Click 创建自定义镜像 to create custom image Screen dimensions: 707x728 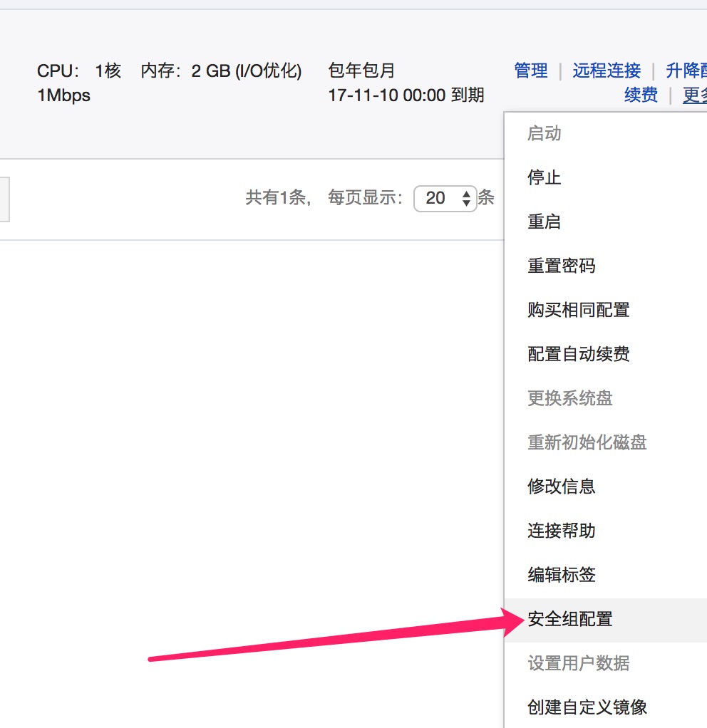pyautogui.click(x=587, y=707)
